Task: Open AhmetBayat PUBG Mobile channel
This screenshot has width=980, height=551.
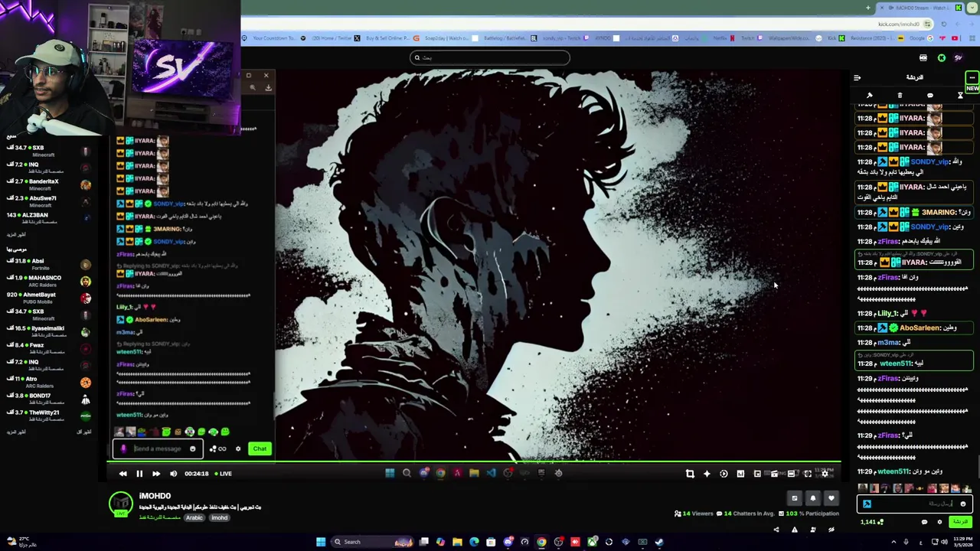Action: coord(49,298)
